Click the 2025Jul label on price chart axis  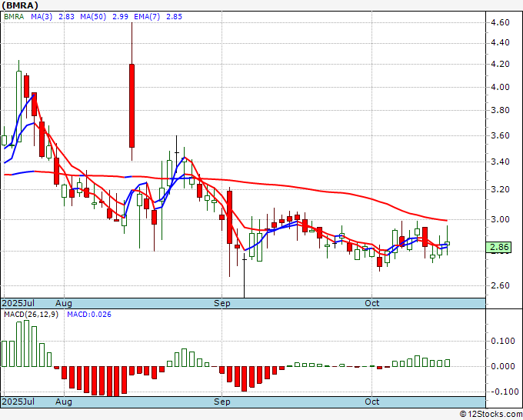coord(18,303)
